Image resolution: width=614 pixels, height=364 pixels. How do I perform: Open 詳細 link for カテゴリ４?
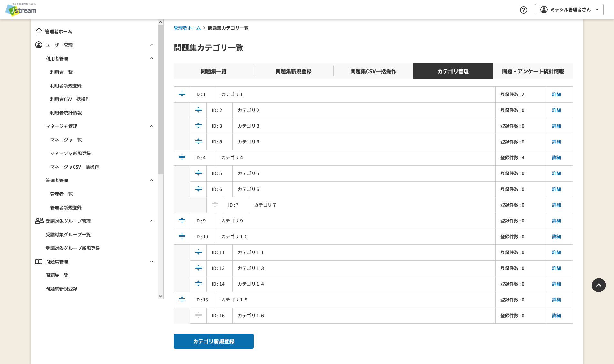557,158
